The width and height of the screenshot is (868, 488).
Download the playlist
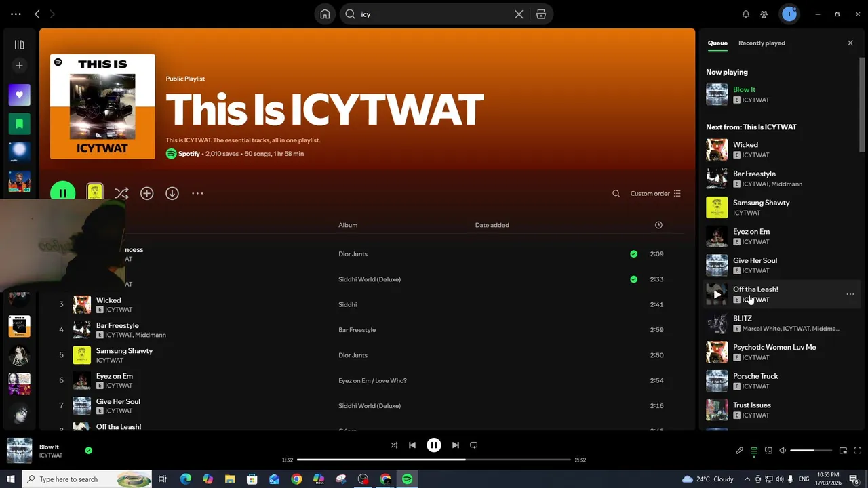172,194
